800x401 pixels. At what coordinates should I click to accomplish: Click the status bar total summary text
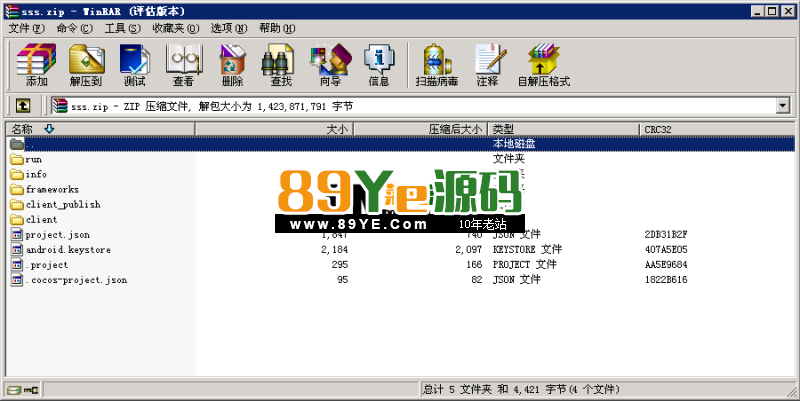521,390
